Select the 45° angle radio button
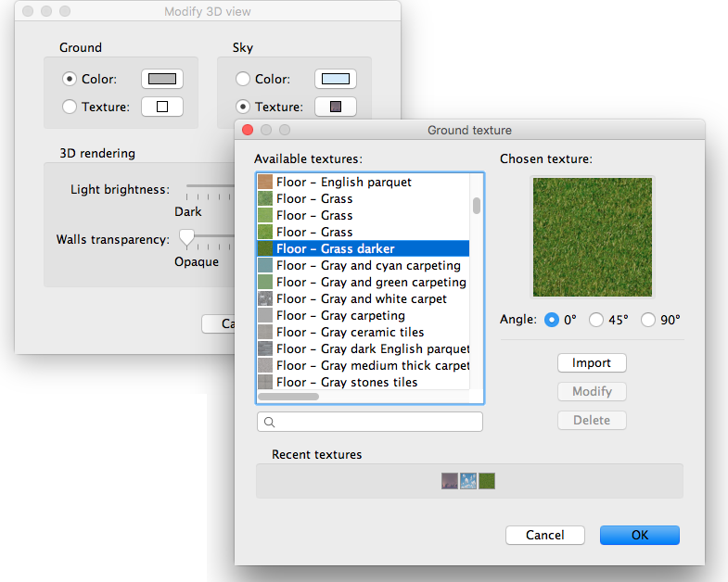 pos(596,320)
